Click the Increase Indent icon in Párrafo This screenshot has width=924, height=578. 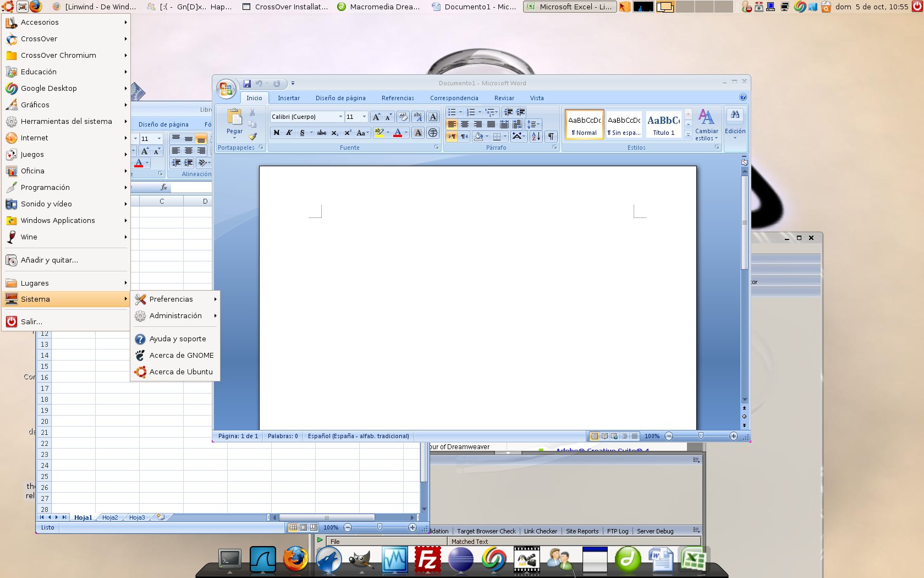[521, 112]
